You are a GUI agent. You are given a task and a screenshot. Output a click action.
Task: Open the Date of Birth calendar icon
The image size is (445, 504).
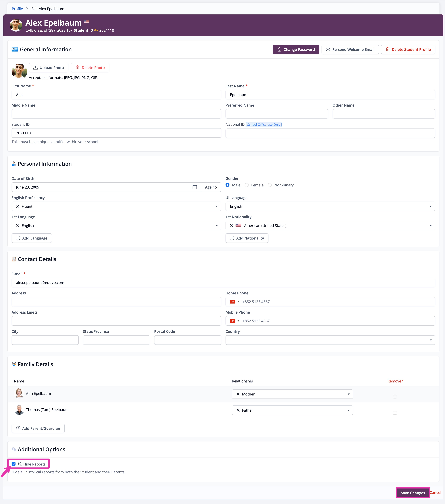(195, 187)
